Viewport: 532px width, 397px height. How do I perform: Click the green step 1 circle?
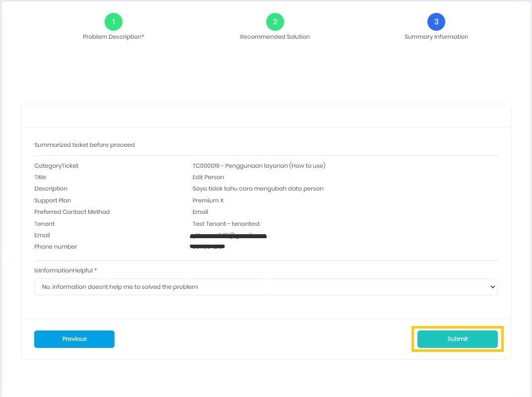(113, 22)
